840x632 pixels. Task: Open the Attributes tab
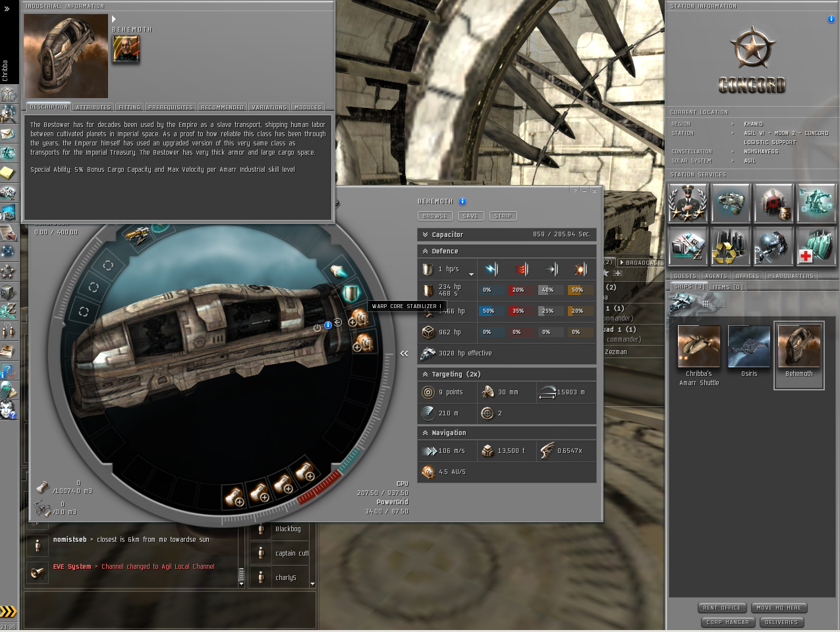[93, 107]
